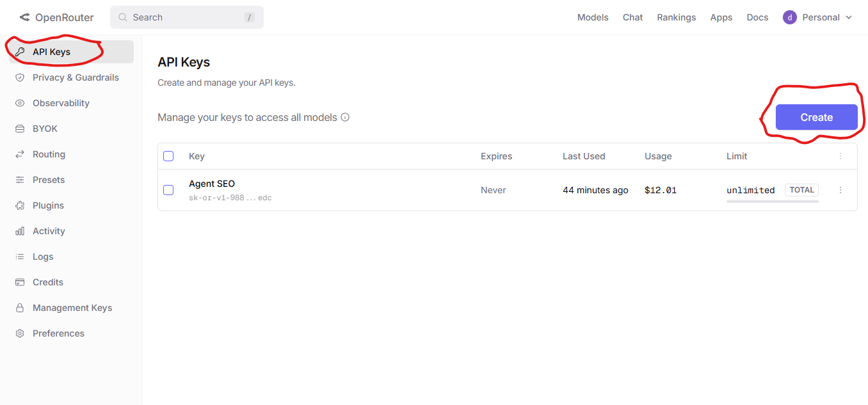
Task: Click the Management Keys lock icon
Action: coord(20,308)
